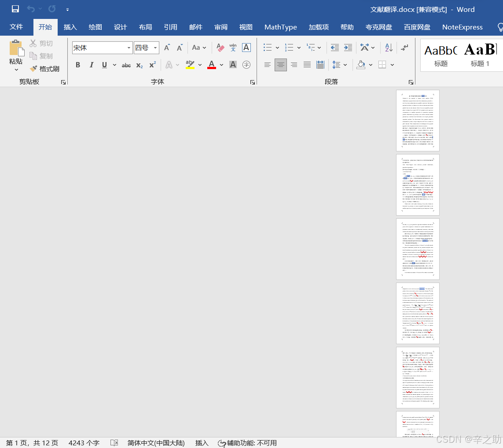This screenshot has width=503, height=448.
Task: Apply numbered list
Action: click(x=289, y=48)
